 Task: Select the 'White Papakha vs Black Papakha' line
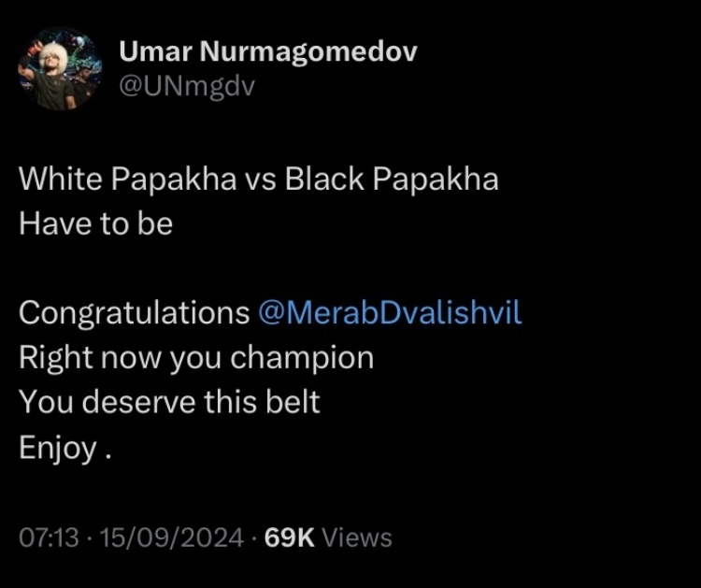(258, 179)
